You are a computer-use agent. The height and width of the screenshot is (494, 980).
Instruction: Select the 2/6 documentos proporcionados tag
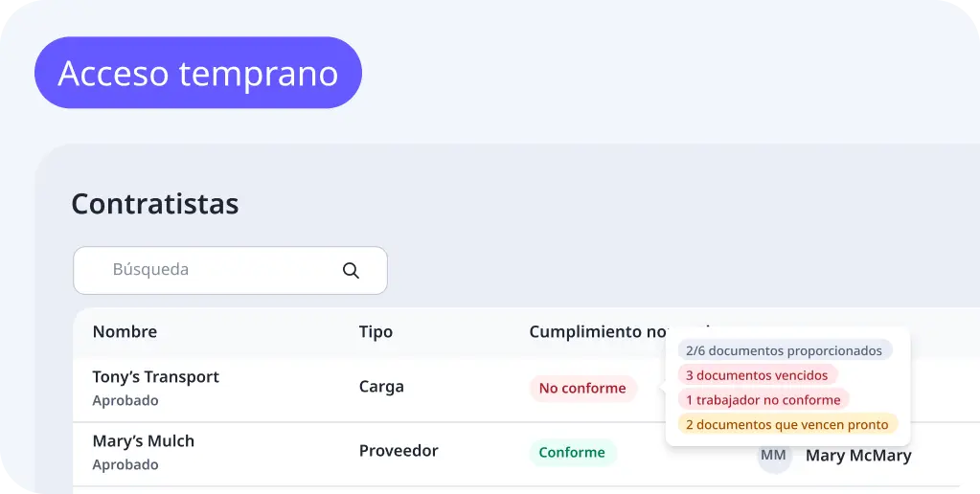pos(784,350)
